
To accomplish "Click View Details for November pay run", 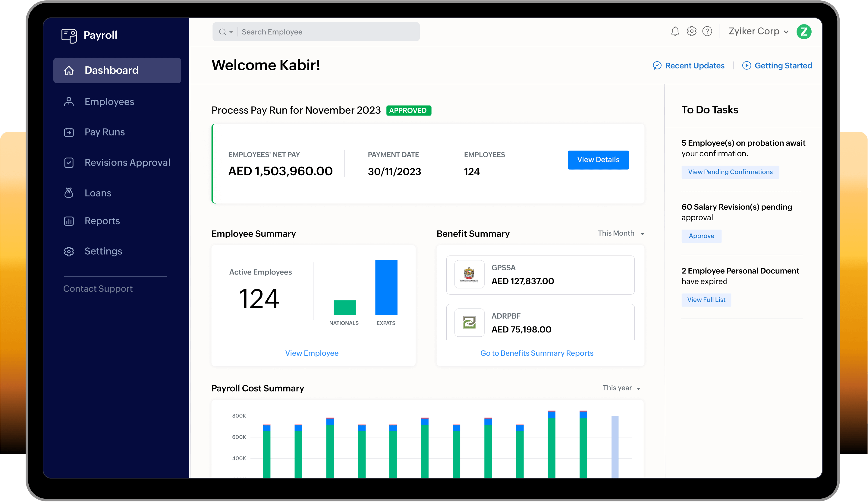I will 598,160.
